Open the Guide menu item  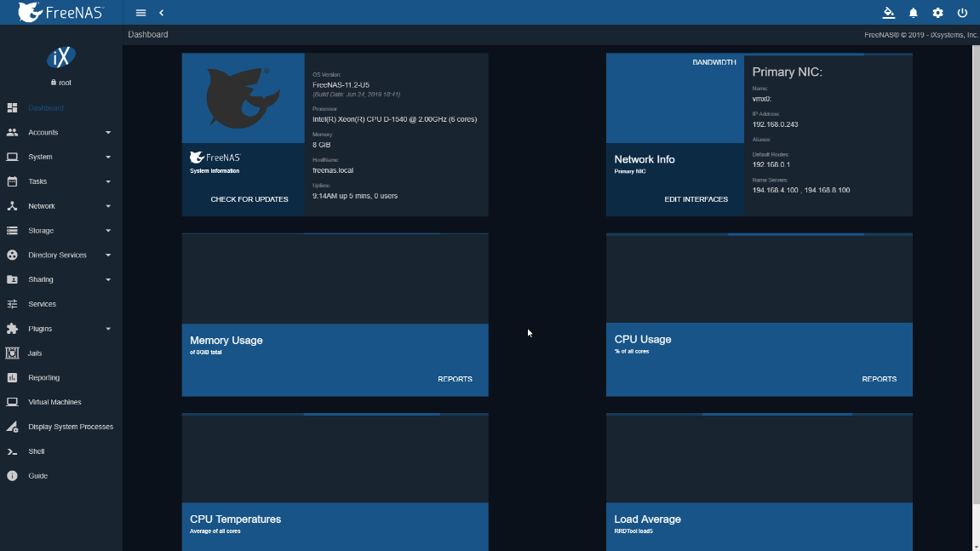(x=61, y=475)
